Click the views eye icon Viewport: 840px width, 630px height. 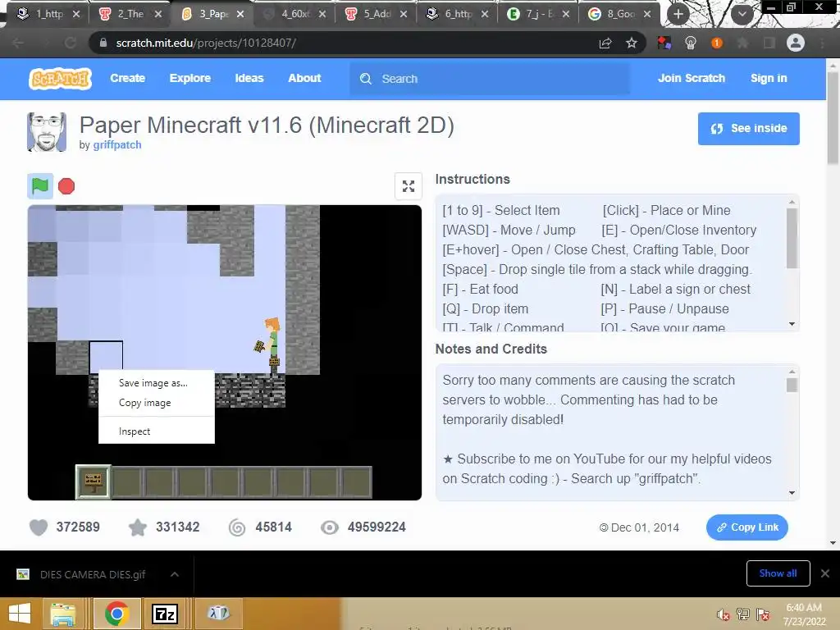coord(330,527)
